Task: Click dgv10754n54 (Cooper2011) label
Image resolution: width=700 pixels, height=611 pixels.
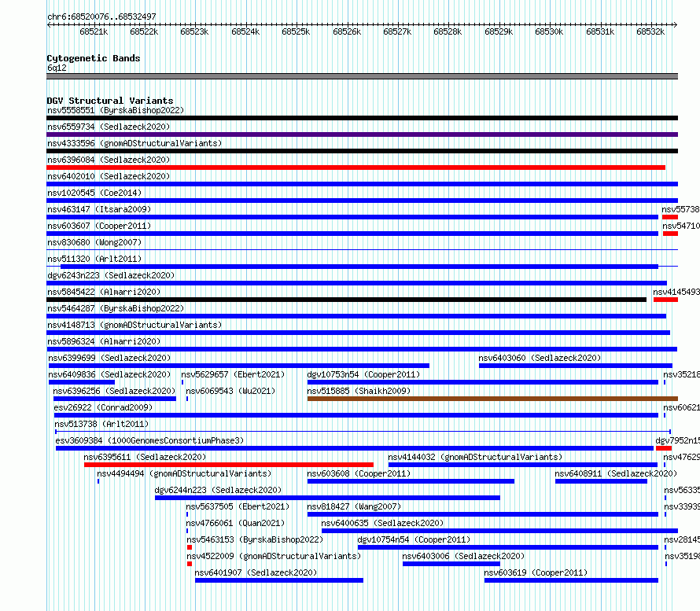Action: tap(414, 539)
